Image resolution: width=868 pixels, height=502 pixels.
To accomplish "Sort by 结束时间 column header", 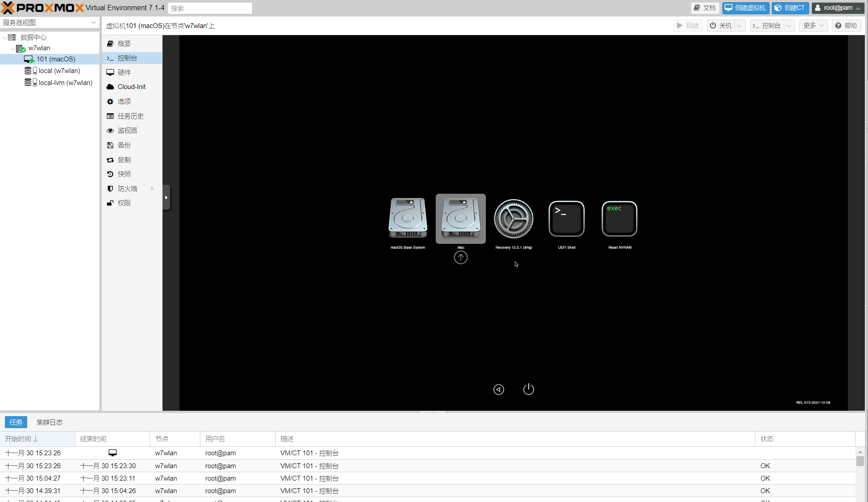I will [112, 439].
